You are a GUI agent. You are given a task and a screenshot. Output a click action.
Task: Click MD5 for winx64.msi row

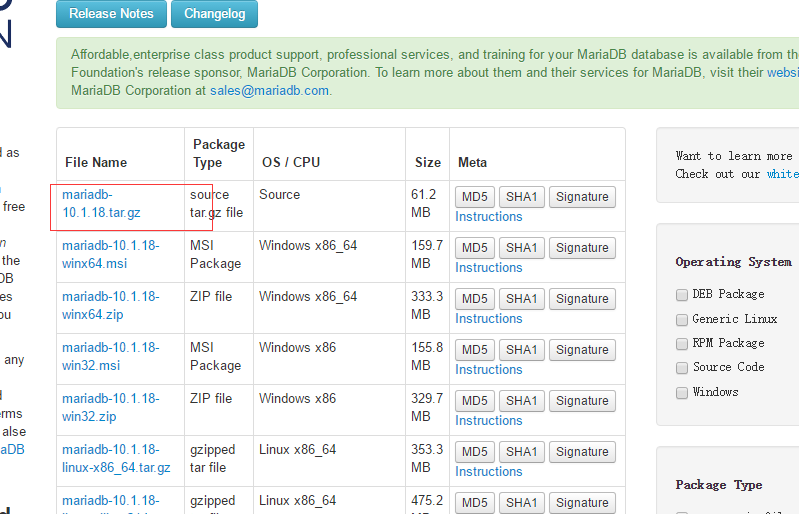click(474, 248)
